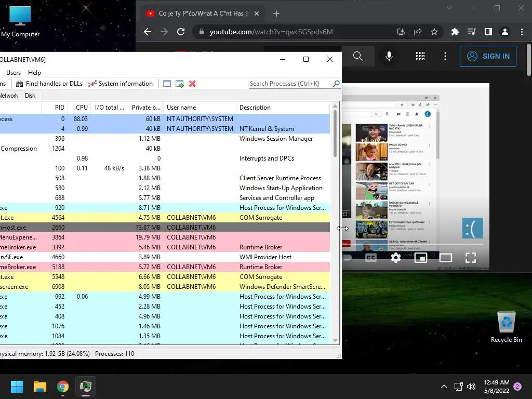
Task: Switch to the Network tab
Action: click(9, 96)
